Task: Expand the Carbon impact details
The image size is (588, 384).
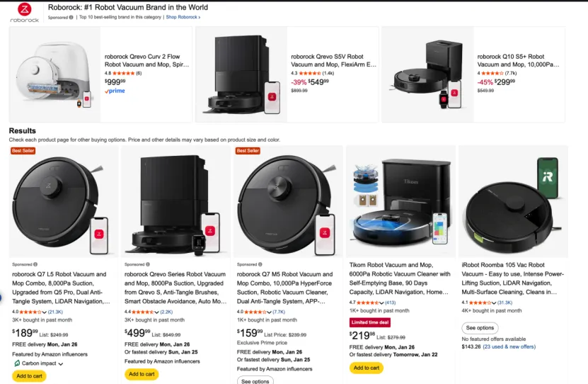Action: pos(61,364)
